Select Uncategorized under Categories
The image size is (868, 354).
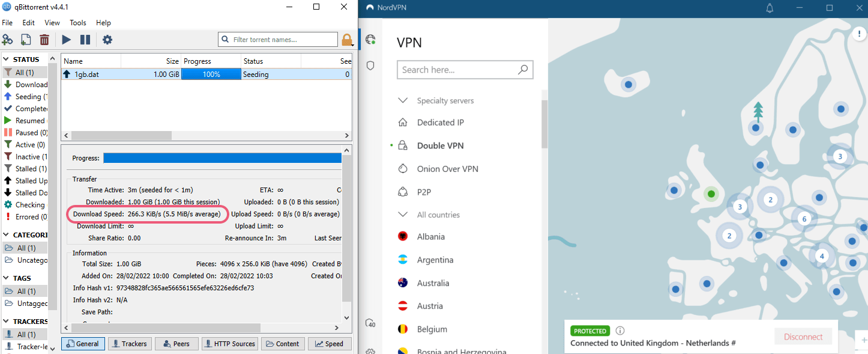click(x=25, y=260)
